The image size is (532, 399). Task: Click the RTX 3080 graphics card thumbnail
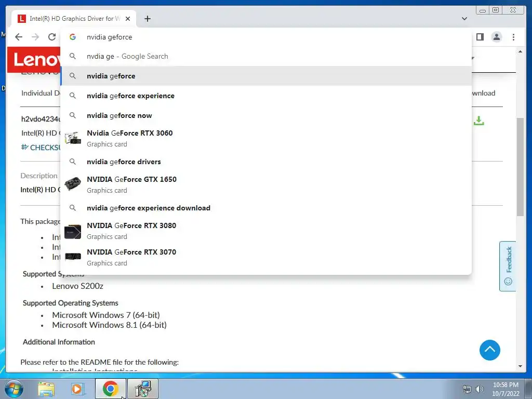pos(73,231)
